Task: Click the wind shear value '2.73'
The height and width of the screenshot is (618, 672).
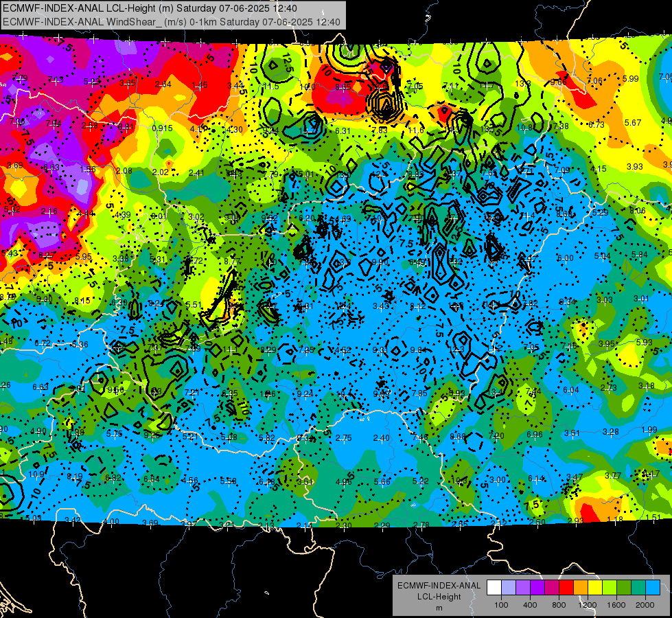Action: [609, 388]
